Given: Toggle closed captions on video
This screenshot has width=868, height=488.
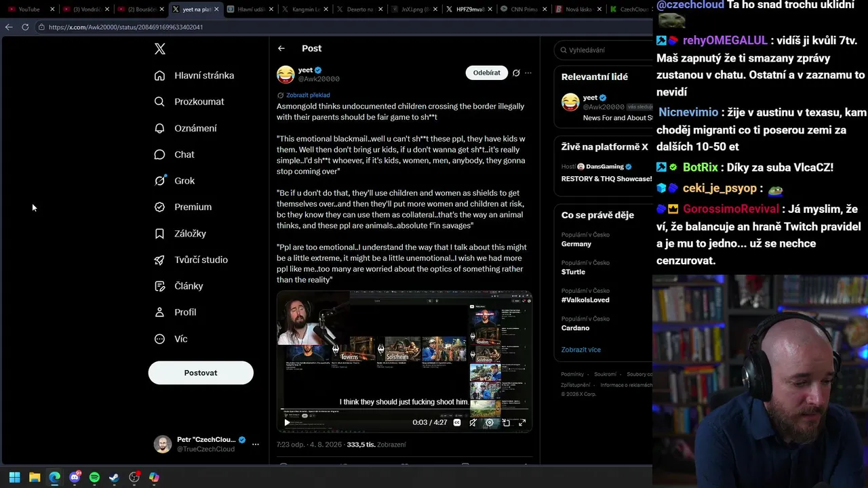Looking at the screenshot, I should [457, 422].
